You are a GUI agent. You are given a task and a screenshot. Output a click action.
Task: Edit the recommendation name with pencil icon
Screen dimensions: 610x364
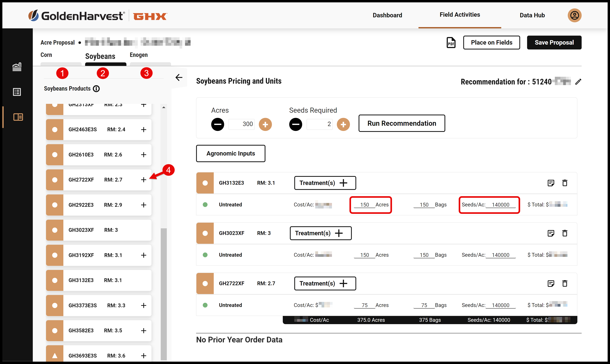[578, 82]
